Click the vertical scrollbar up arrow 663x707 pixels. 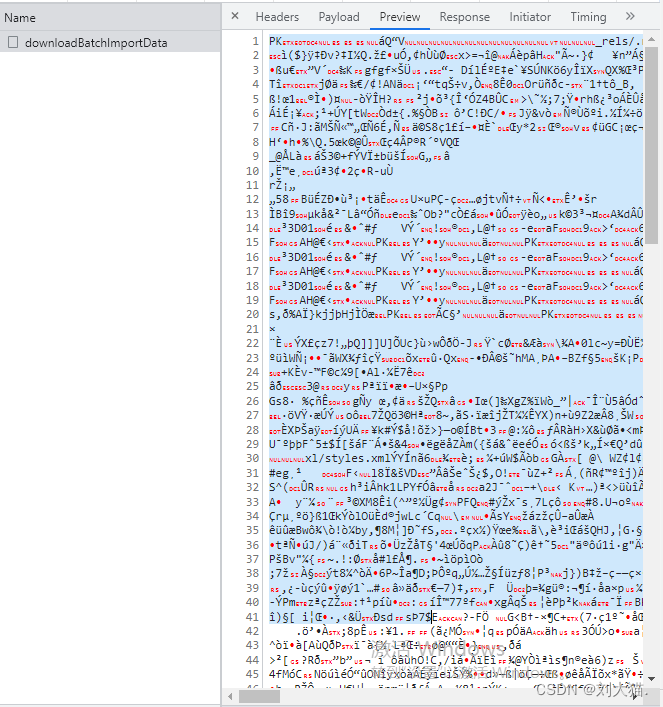coord(651,40)
